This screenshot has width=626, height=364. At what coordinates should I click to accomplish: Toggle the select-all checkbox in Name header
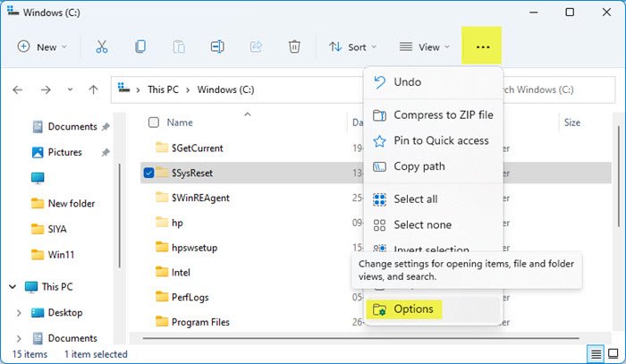(x=154, y=123)
